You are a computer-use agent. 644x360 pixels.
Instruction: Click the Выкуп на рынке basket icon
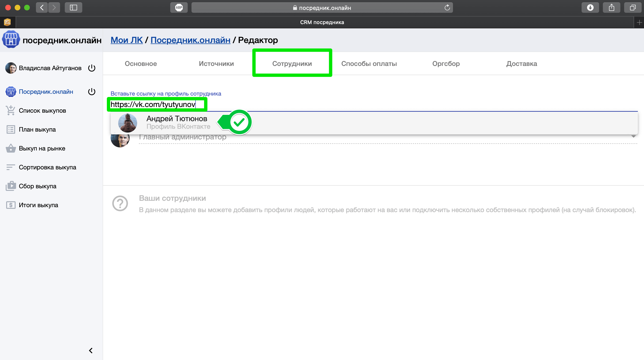pos(10,148)
